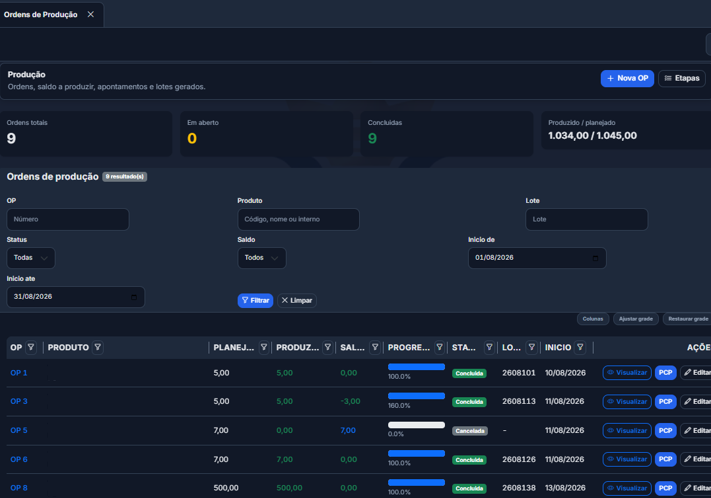Open PCP for row OP 6
Viewport: 711px width, 498px height.
[x=666, y=459]
